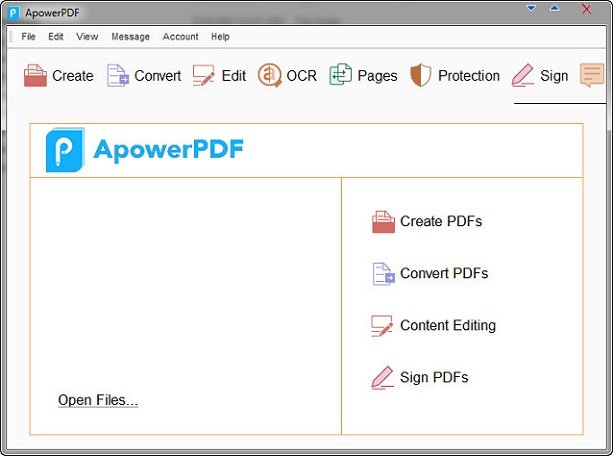This screenshot has height=456, width=613.
Task: Select the Sign pen icon in toolbar
Action: coord(523,75)
